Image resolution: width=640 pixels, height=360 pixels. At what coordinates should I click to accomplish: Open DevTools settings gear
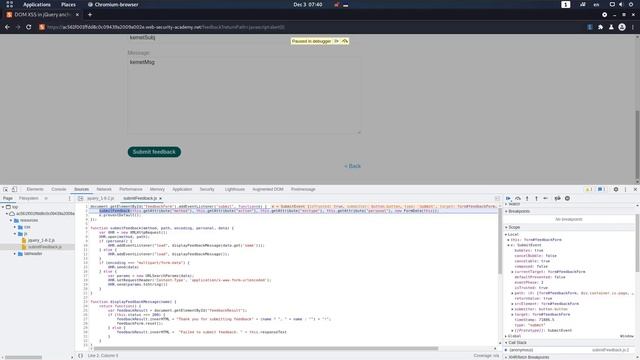coord(616,189)
